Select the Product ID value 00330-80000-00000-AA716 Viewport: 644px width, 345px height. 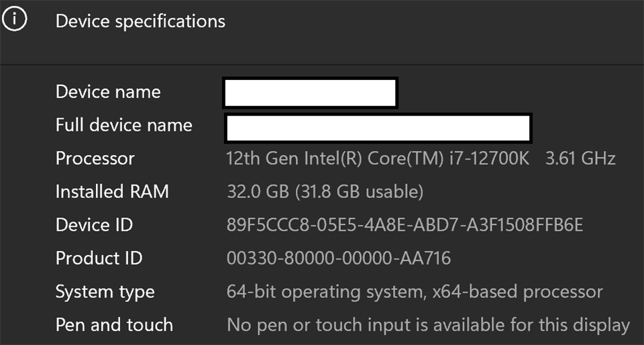[339, 258]
